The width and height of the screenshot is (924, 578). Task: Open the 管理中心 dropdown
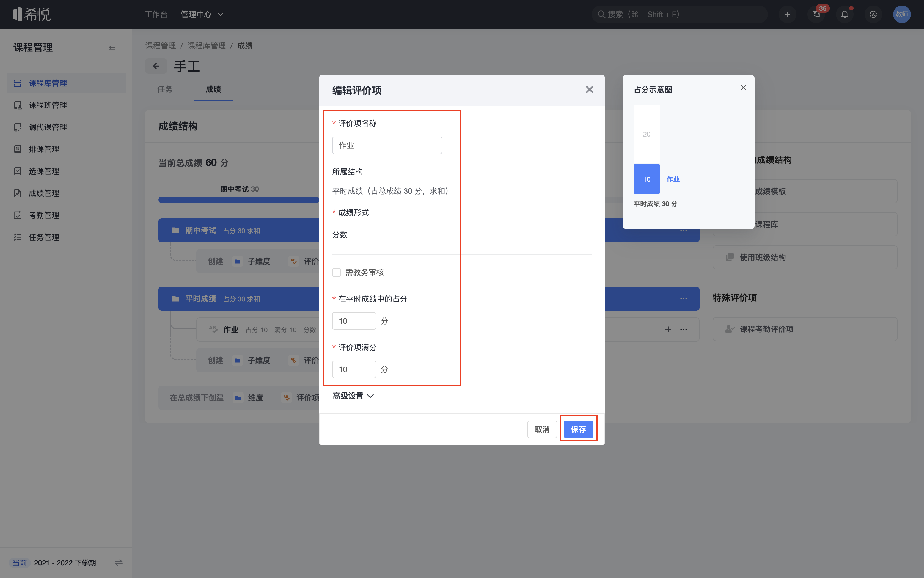click(x=202, y=14)
